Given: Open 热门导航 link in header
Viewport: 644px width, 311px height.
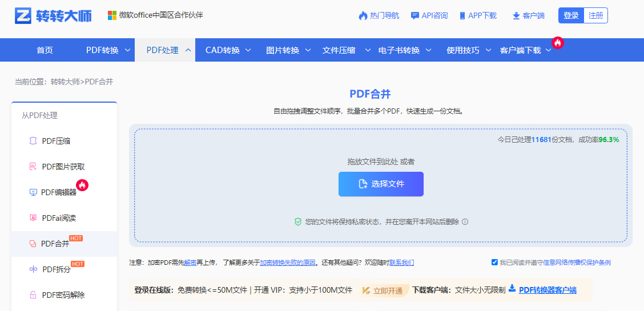Looking at the screenshot, I should (x=379, y=15).
